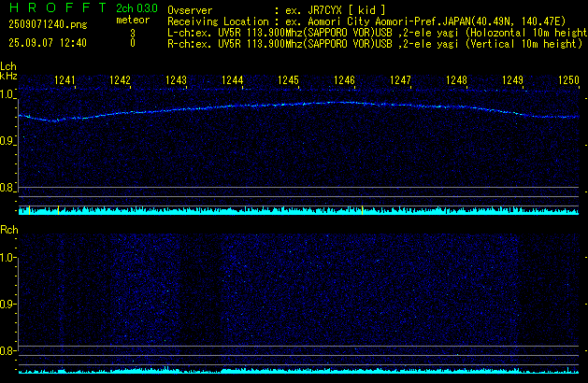Screen dimensions: 588x383
Task: Click the 1242 time tick label
Action: pyautogui.click(x=120, y=80)
